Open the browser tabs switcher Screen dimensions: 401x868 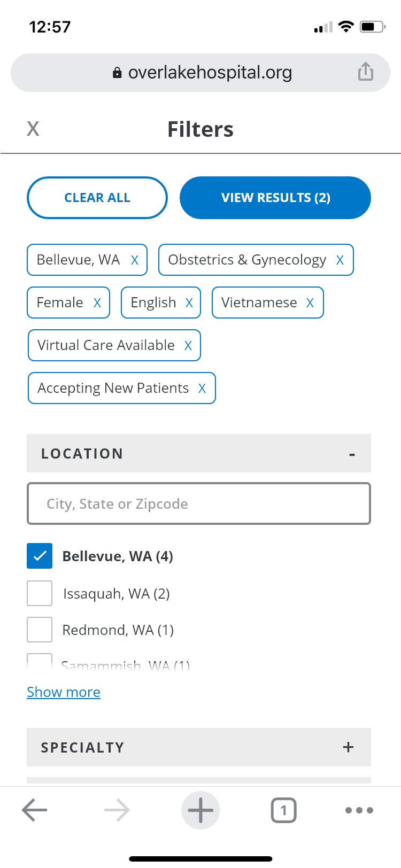pyautogui.click(x=284, y=810)
